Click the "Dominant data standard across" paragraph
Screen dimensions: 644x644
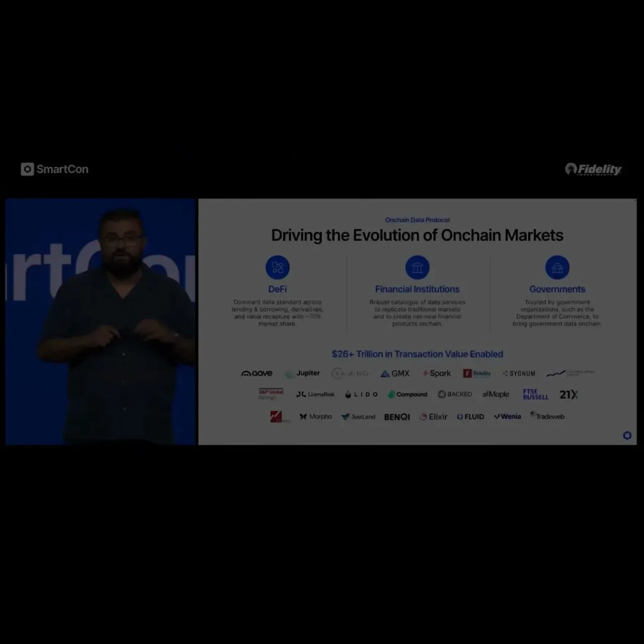click(278, 313)
